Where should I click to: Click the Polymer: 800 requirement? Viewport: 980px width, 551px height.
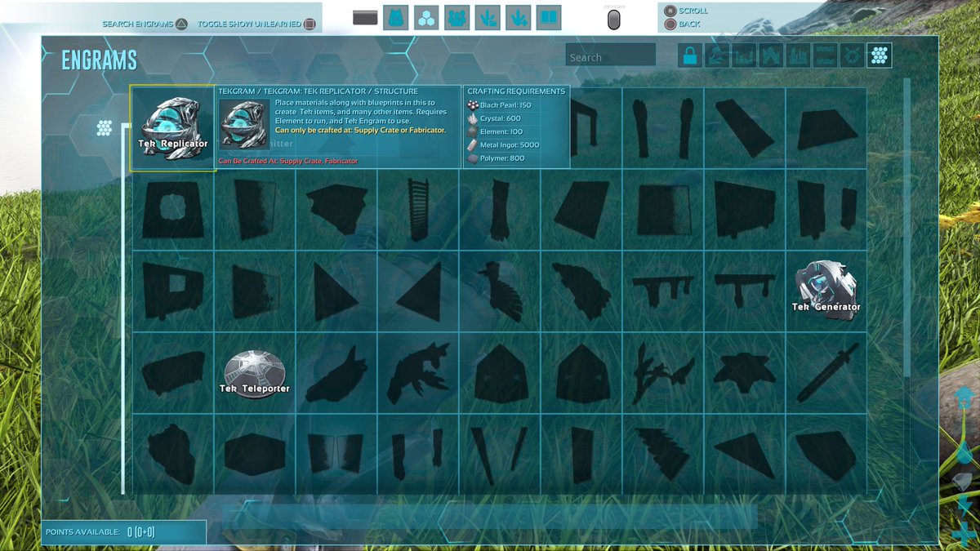pos(496,158)
